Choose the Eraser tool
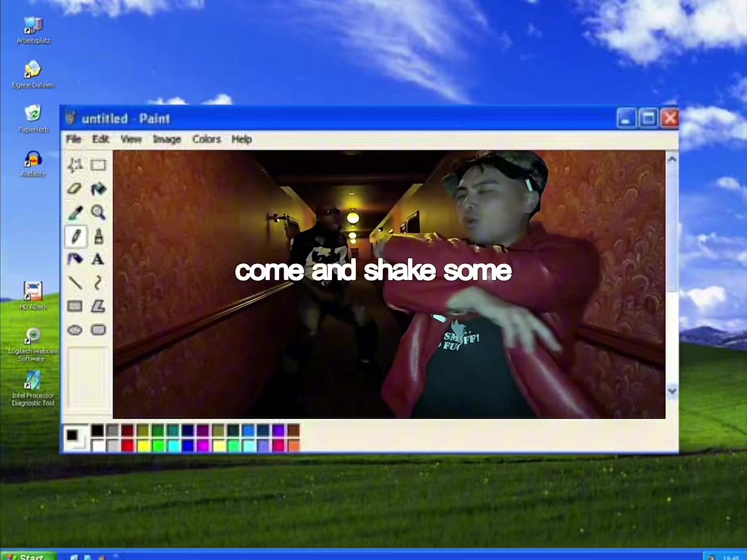Image resolution: width=747 pixels, height=560 pixels. point(75,189)
